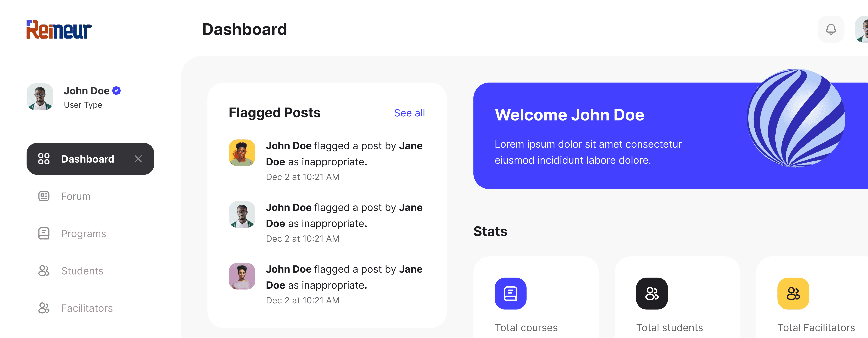The image size is (868, 338).
Task: Open the Forum section
Action: (76, 196)
